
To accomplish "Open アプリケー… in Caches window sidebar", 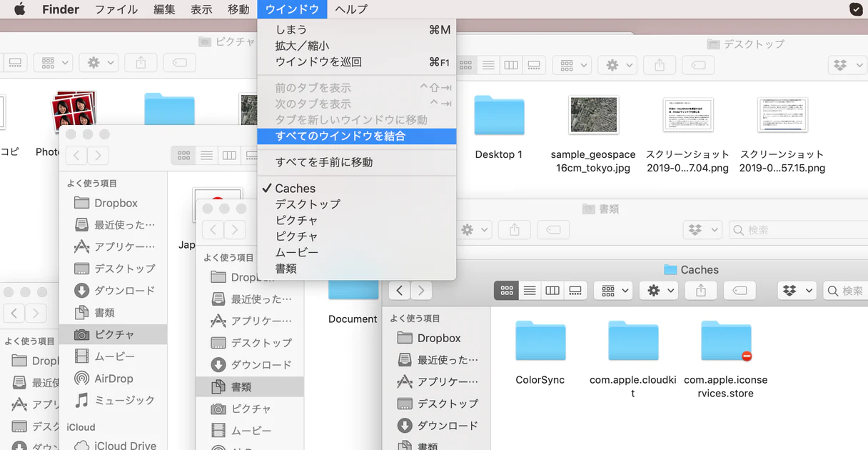I will point(438,381).
